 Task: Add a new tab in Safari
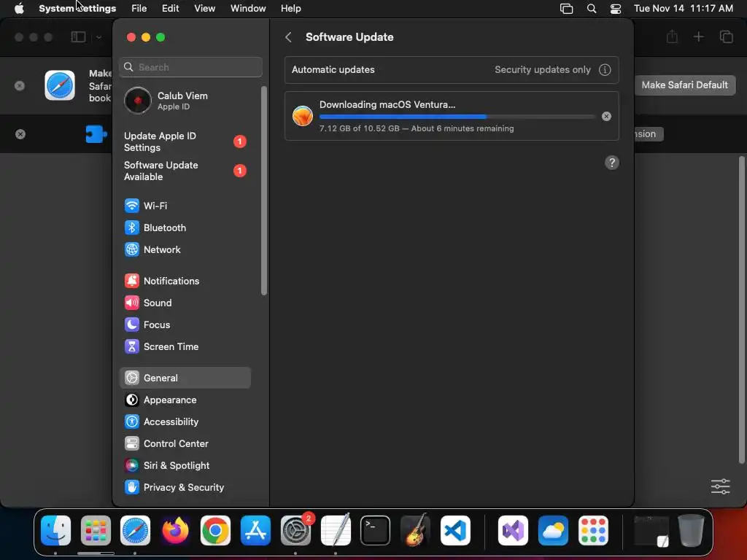point(698,36)
